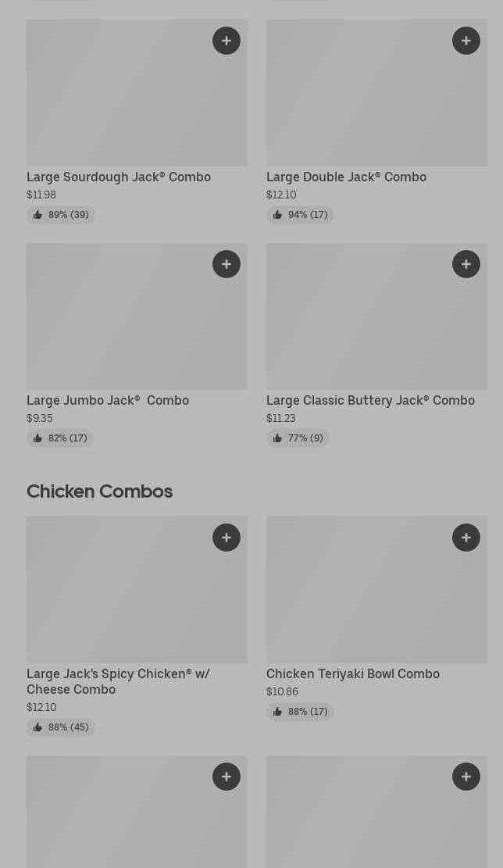This screenshot has width=503, height=868.
Task: Add Large Double Jack Combo with plus icon
Action: 466,41
